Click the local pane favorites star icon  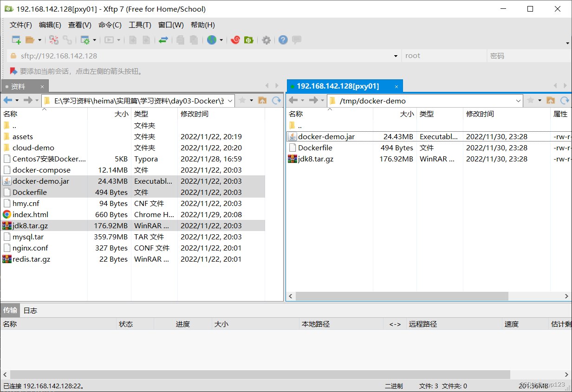click(x=242, y=100)
